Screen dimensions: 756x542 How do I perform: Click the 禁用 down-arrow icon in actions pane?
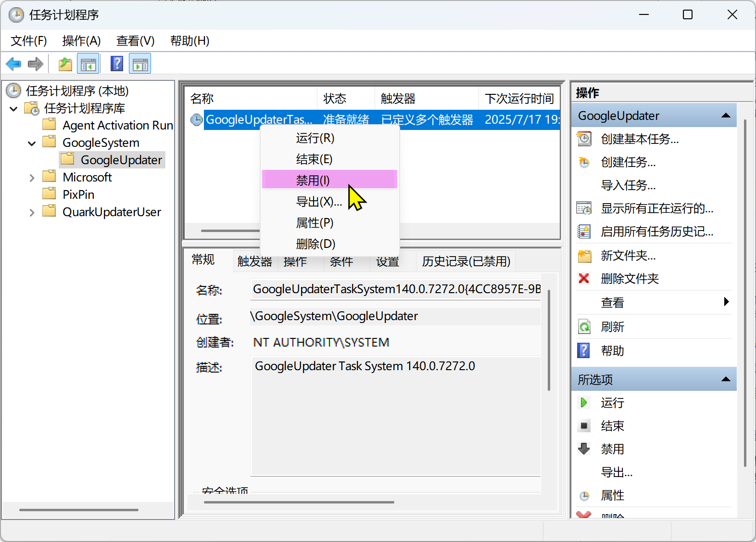point(584,449)
